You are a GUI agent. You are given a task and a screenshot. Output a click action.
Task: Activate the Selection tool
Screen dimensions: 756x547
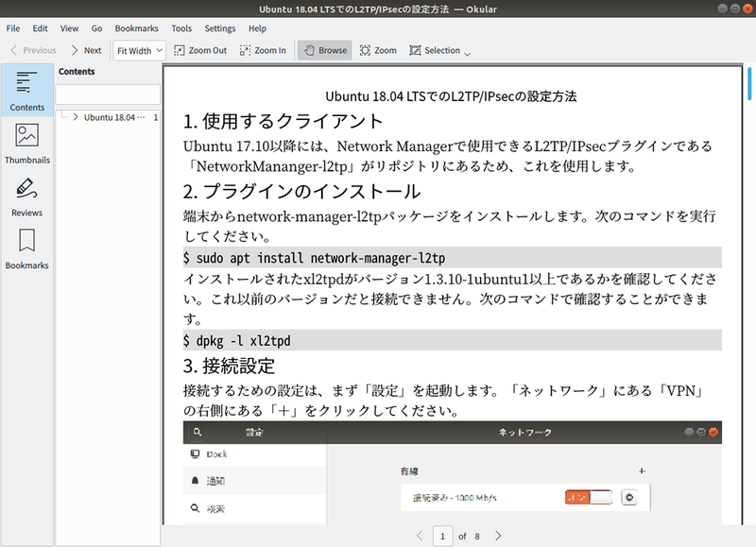(435, 50)
